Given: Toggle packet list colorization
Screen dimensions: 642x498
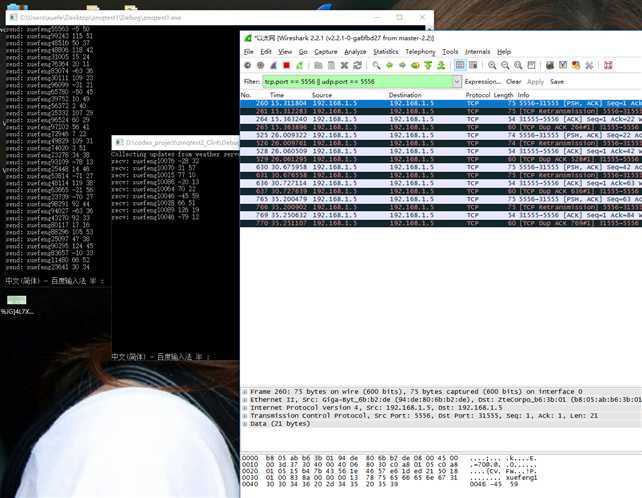Looking at the screenshot, I should pos(460,65).
